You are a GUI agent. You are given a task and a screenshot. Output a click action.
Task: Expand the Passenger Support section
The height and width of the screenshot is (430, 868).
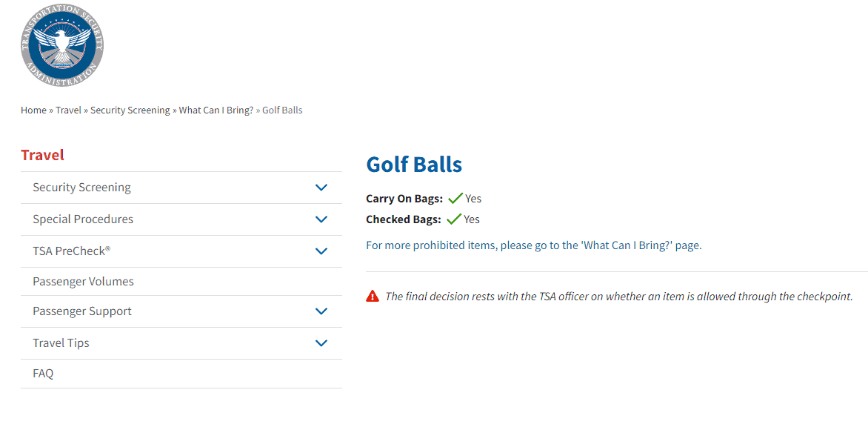pos(321,311)
